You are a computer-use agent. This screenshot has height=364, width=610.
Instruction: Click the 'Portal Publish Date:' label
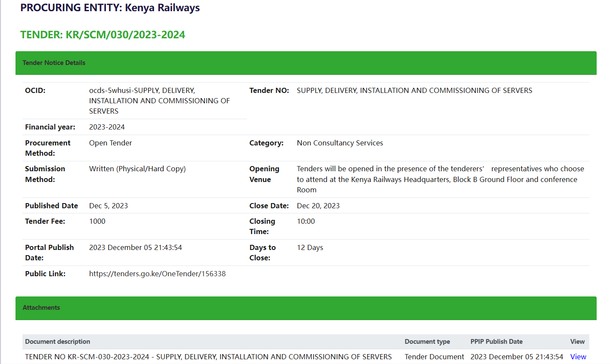(x=49, y=253)
